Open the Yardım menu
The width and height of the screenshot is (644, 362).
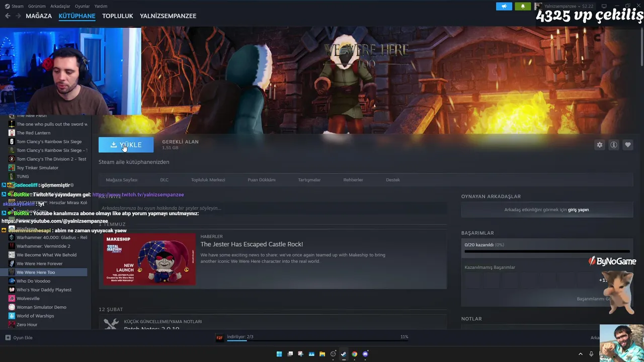click(101, 6)
